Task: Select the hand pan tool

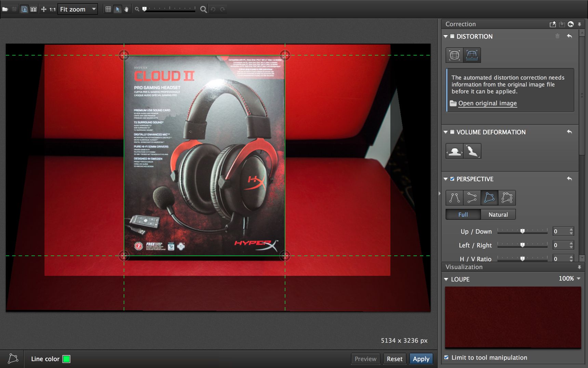Action: pos(126,9)
